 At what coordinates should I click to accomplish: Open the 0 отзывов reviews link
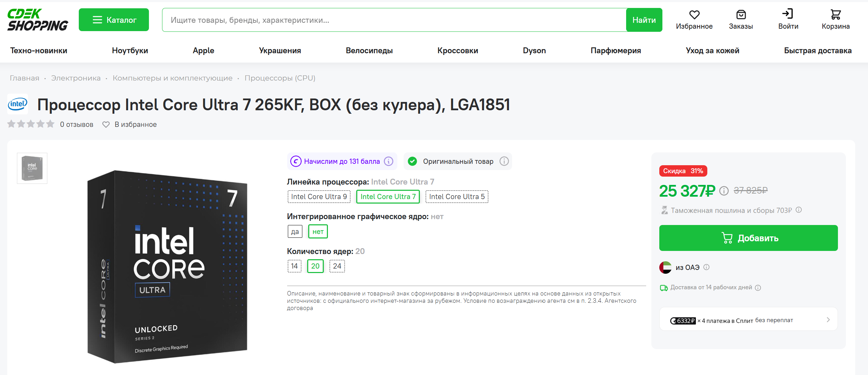pyautogui.click(x=77, y=124)
